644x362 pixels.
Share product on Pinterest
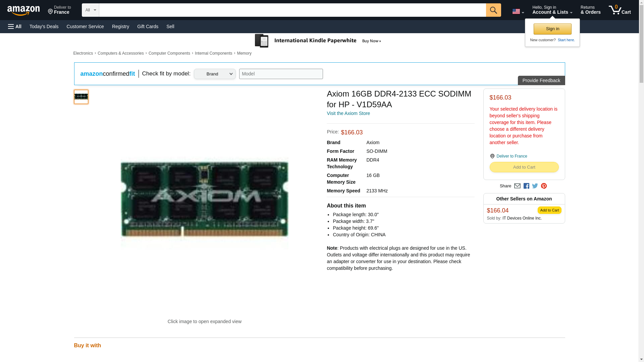pos(544,186)
